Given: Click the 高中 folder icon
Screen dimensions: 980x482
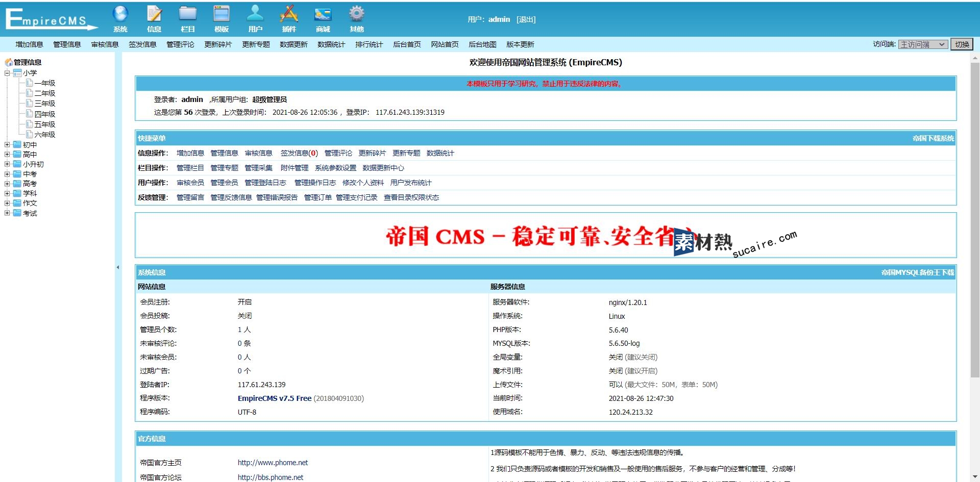Looking at the screenshot, I should [17, 154].
